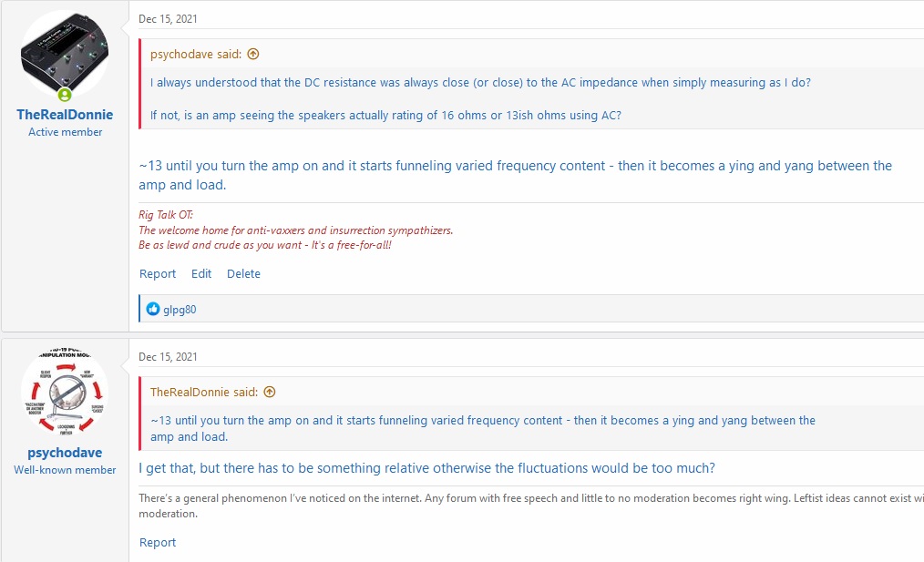Open the Dec 15, 2021 permalink on TheRealDonnie's post
This screenshot has height=562, width=924.
click(168, 18)
